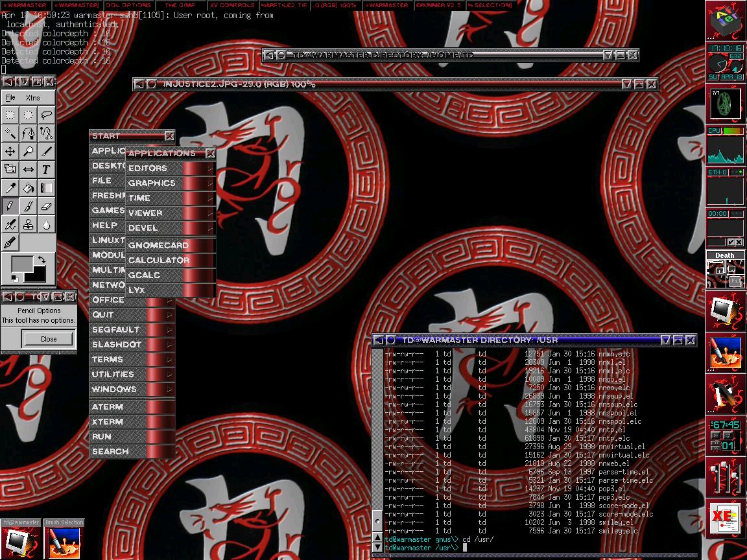Choose the Bucket Fill tool
This screenshot has height=560, width=747.
(29, 188)
